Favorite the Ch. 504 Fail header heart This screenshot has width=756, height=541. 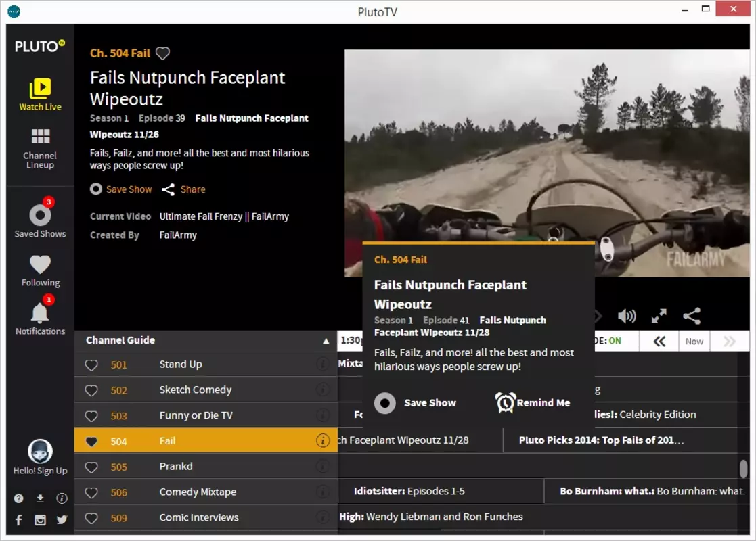tap(162, 53)
